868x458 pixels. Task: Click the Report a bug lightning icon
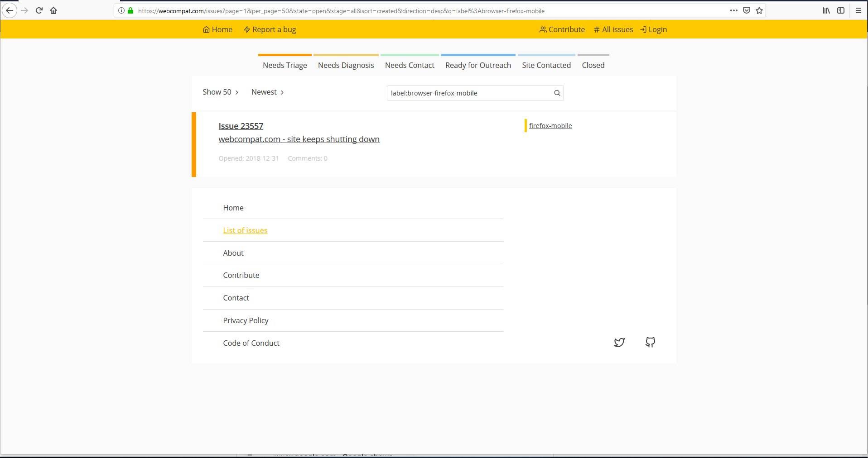[x=247, y=29]
